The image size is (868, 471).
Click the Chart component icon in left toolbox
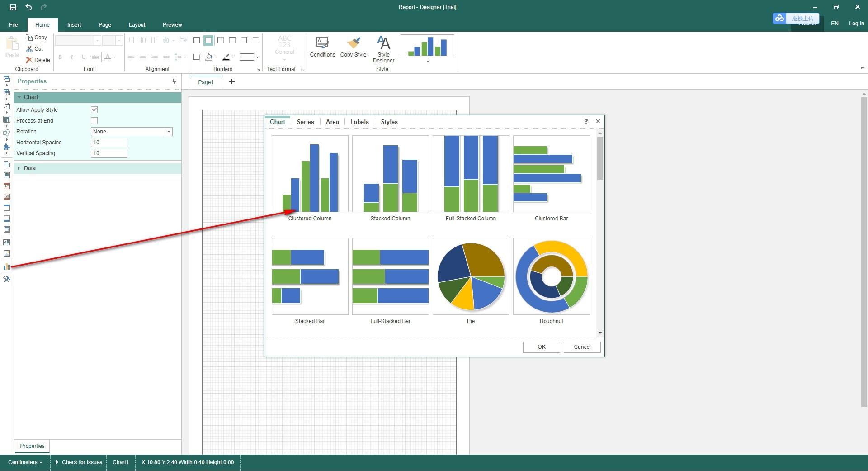point(7,267)
